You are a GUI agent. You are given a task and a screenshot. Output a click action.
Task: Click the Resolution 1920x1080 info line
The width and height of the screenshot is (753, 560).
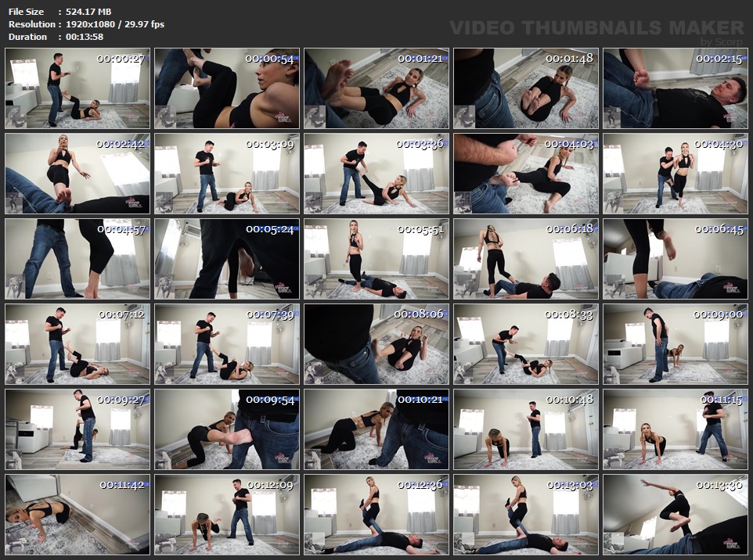tap(86, 24)
